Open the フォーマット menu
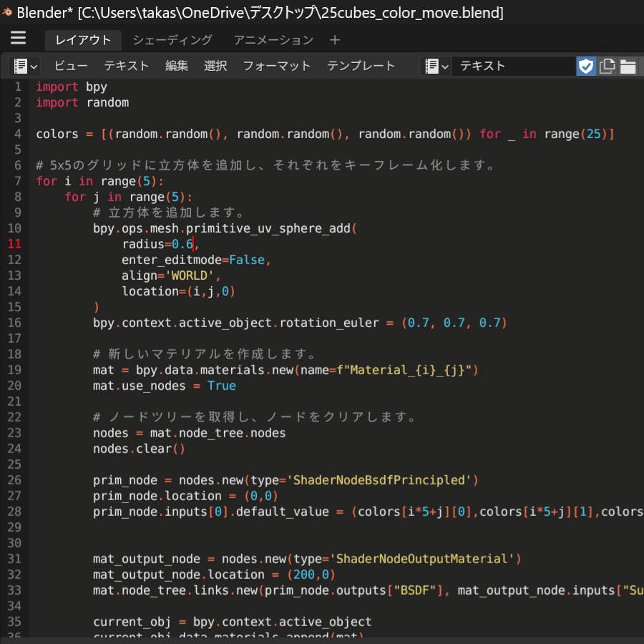 tap(276, 66)
